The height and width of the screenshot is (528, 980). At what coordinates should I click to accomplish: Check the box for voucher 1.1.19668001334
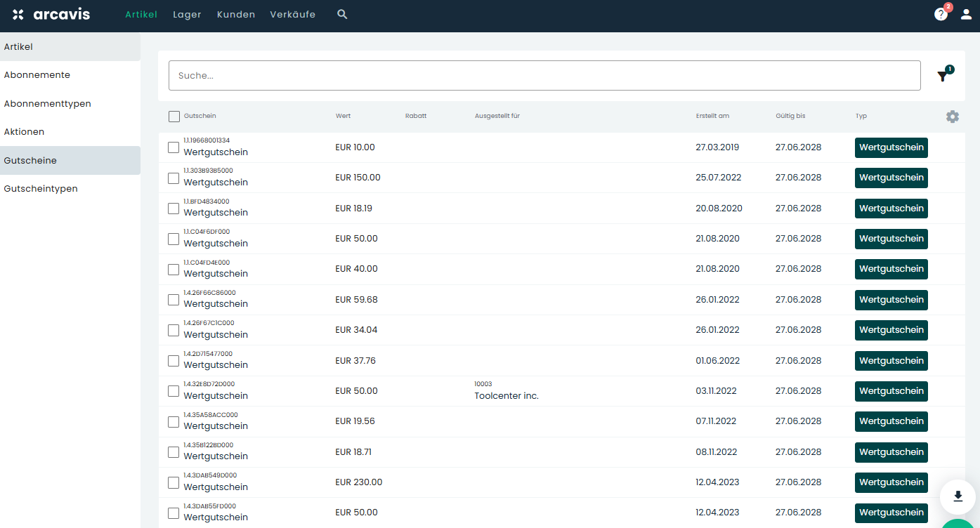tap(174, 147)
